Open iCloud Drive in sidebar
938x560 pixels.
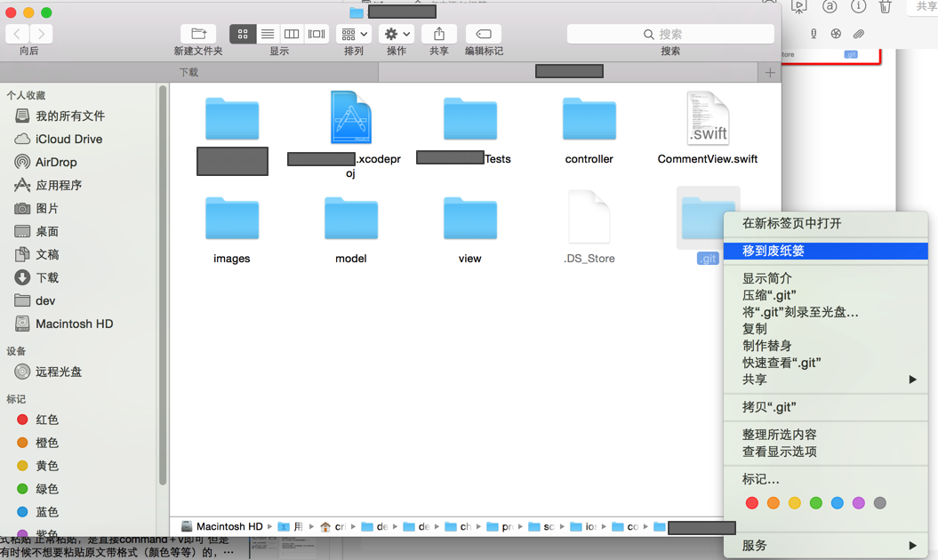pos(59,139)
